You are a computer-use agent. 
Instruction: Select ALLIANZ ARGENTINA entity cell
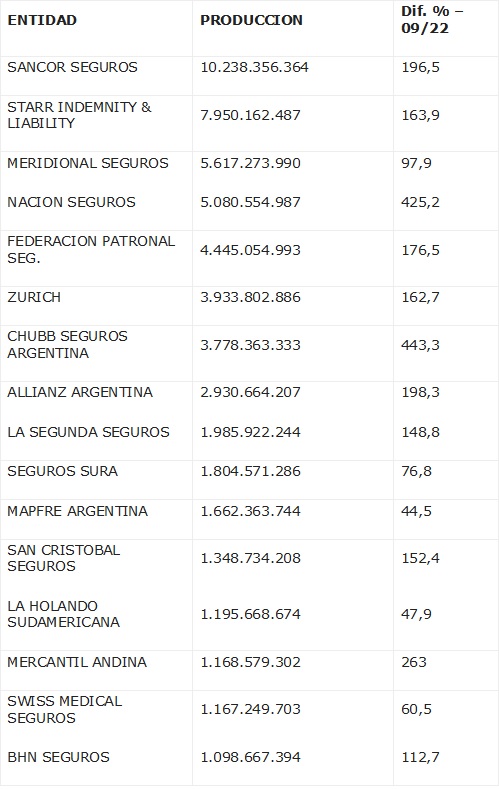click(80, 392)
